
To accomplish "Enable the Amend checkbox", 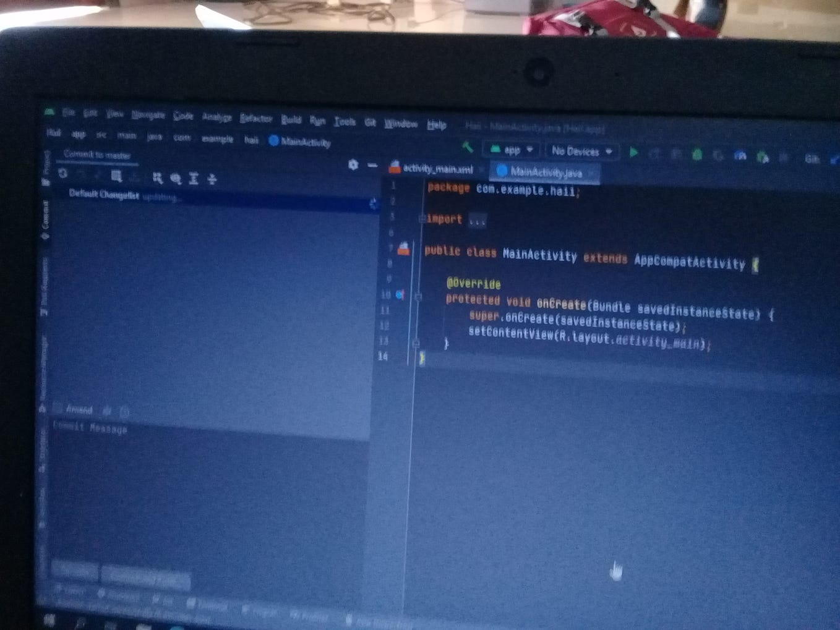I will (x=57, y=410).
